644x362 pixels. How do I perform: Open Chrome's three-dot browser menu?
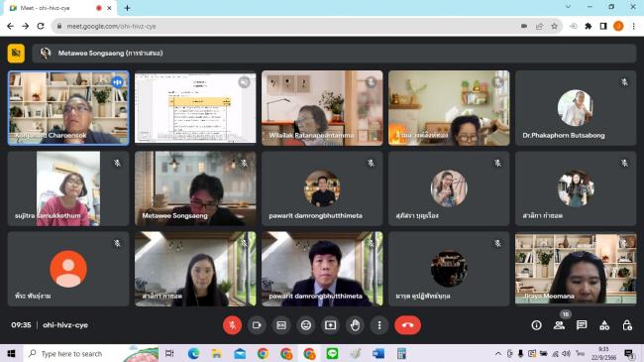[x=634, y=26]
